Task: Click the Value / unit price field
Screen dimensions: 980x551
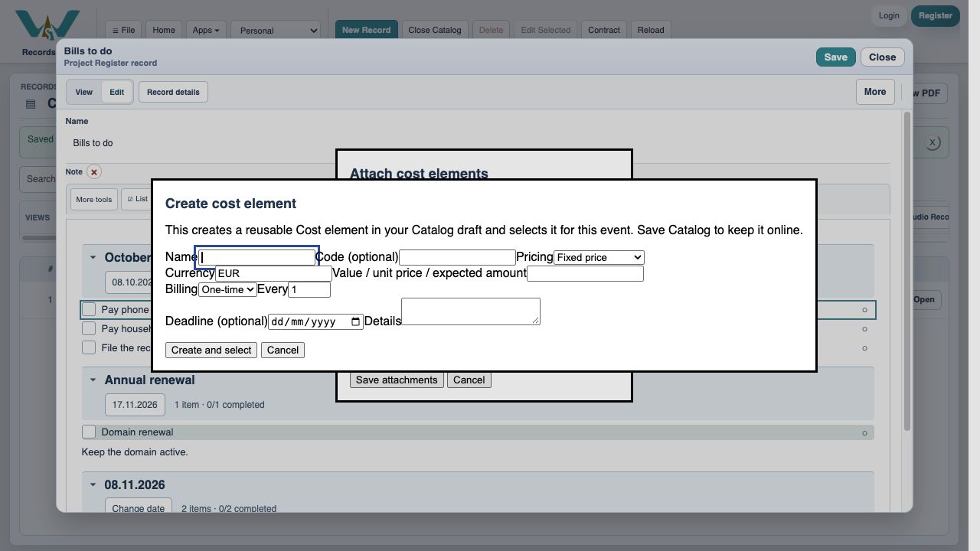Action: 585,273
